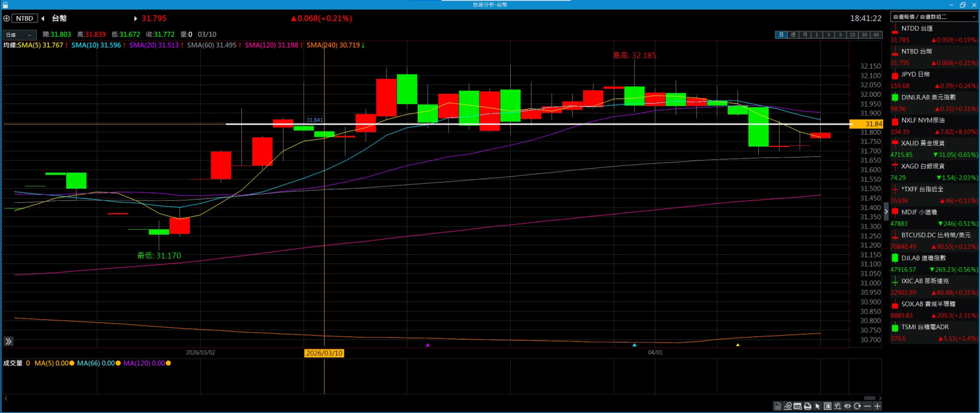The image size is (980, 413).
Task: Open the 日線 chart type dropdown
Action: tap(19, 35)
